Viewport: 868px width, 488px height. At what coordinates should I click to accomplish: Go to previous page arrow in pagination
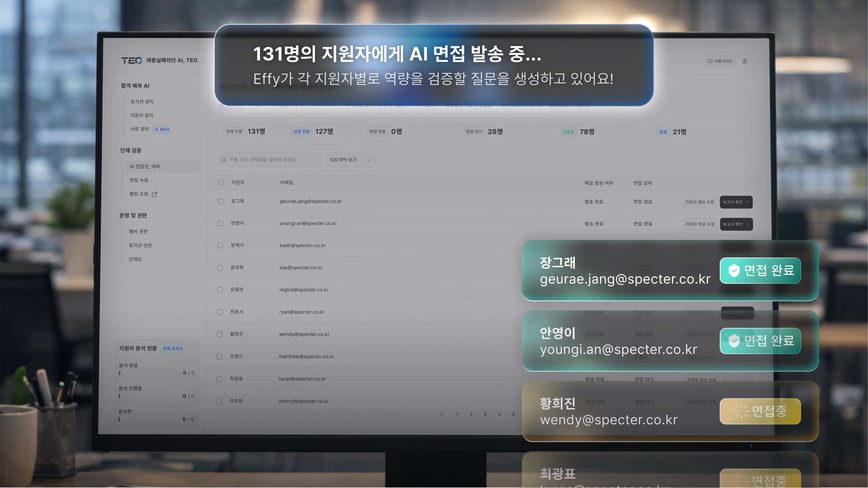[441, 414]
